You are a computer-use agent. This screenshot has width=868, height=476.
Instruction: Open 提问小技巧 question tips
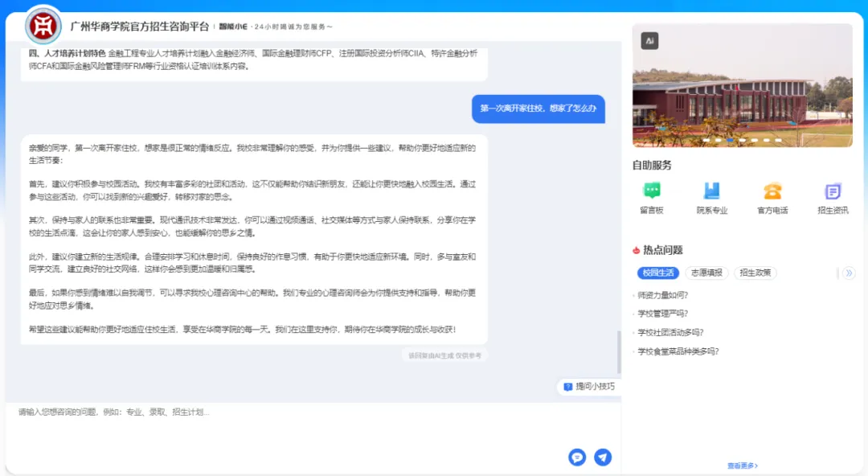[x=589, y=387]
